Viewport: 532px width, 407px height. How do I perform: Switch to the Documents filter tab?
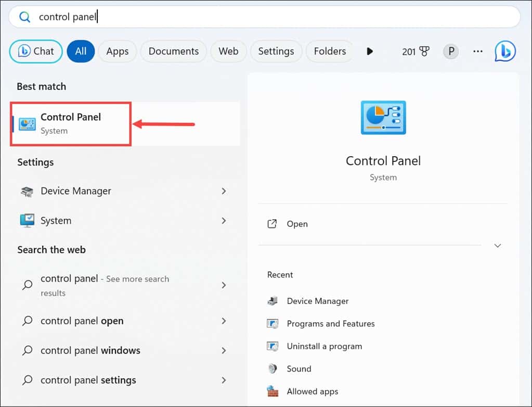[173, 51]
